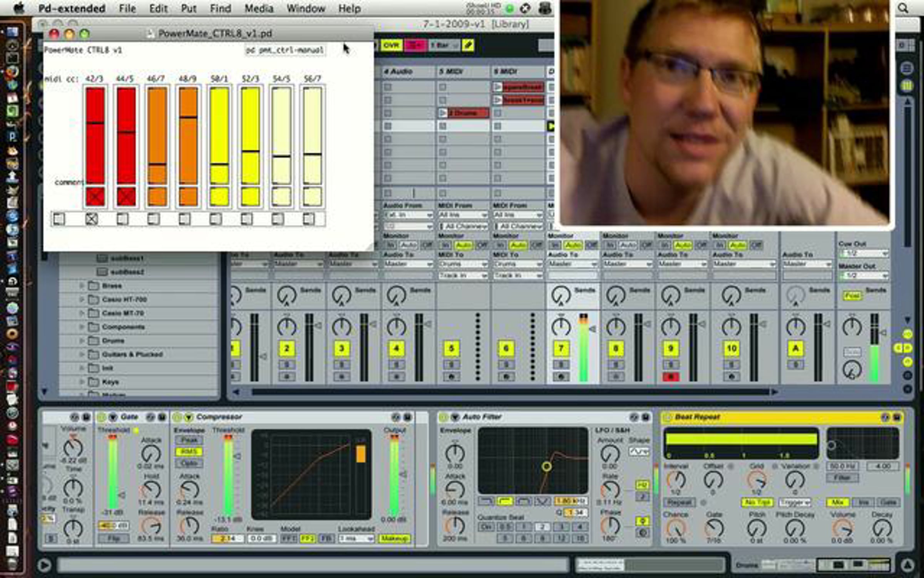This screenshot has height=578, width=924.
Task: Click the Repeat button in Beat Repeat
Action: 679,502
